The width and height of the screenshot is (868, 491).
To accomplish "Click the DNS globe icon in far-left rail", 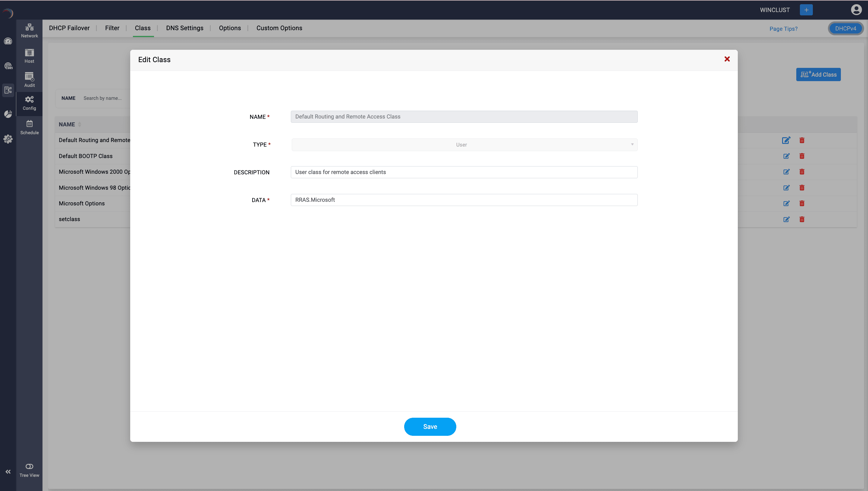I will (8, 66).
